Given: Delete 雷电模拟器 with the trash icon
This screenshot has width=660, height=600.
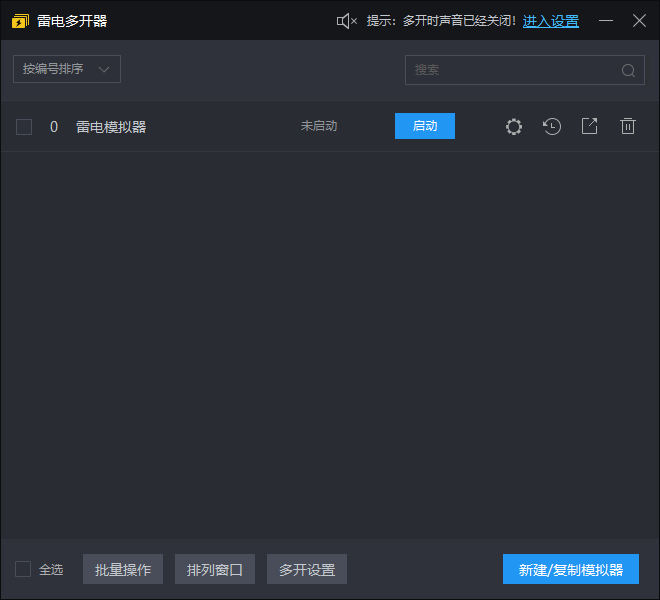Looking at the screenshot, I should tap(628, 126).
